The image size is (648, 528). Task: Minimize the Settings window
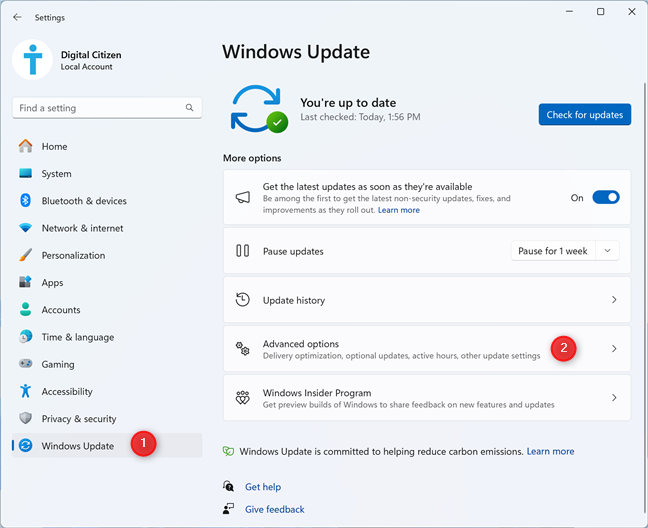pos(569,12)
